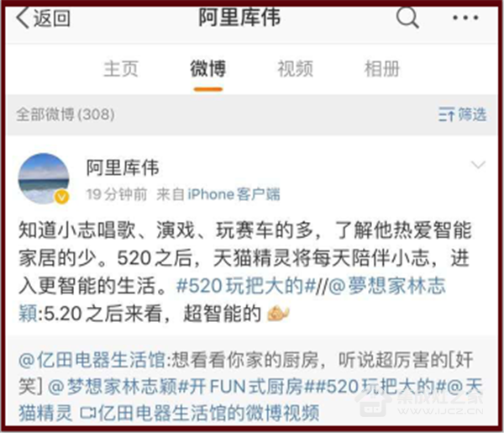Screen dimensions: 504x433
Task: Open the iPhone客户端 source link
Action: (234, 194)
